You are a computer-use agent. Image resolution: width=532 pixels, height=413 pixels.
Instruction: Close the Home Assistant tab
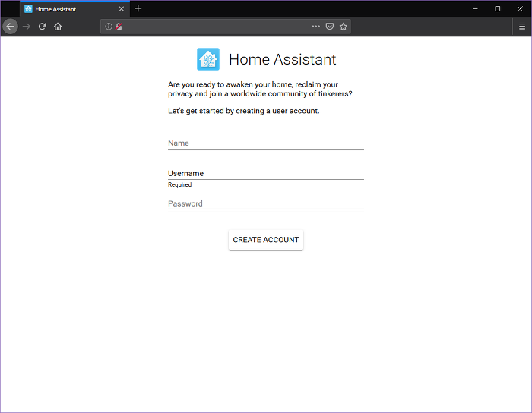121,9
